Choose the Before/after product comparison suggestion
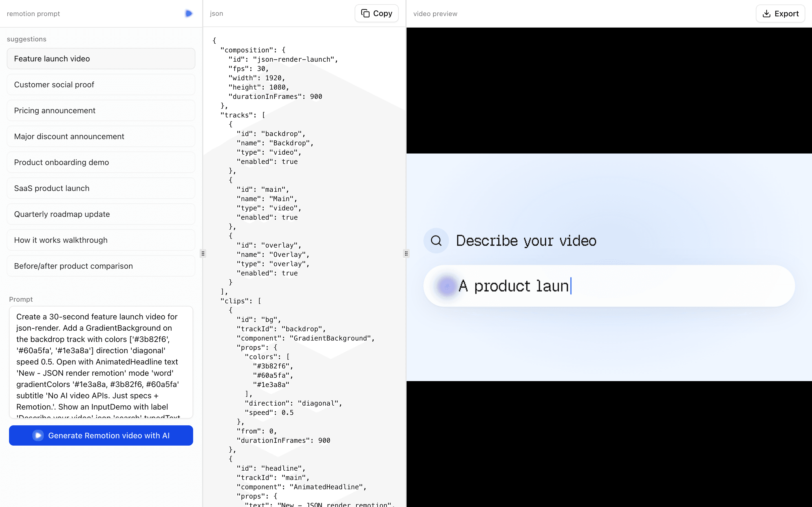 click(x=101, y=266)
